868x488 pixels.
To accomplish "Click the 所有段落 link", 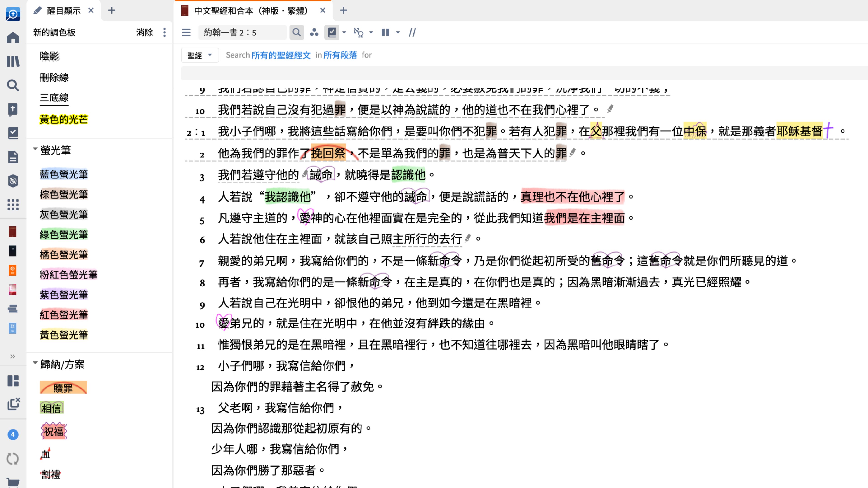I will pyautogui.click(x=340, y=55).
